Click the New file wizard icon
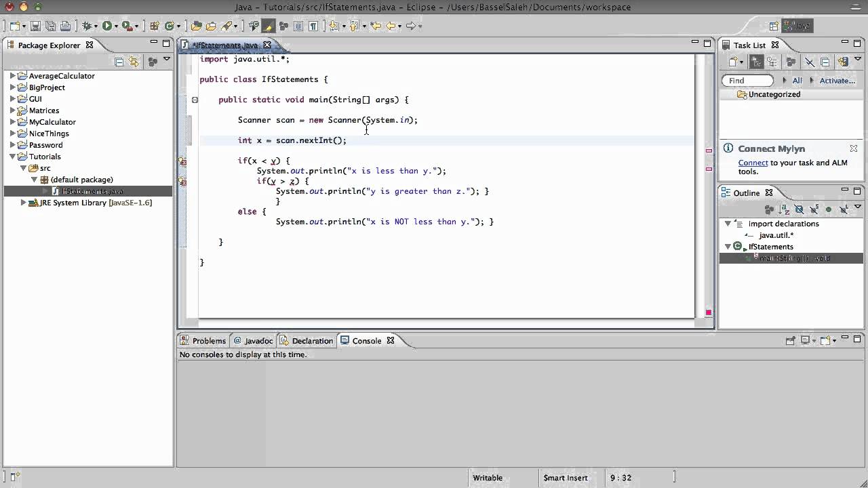 click(x=14, y=26)
